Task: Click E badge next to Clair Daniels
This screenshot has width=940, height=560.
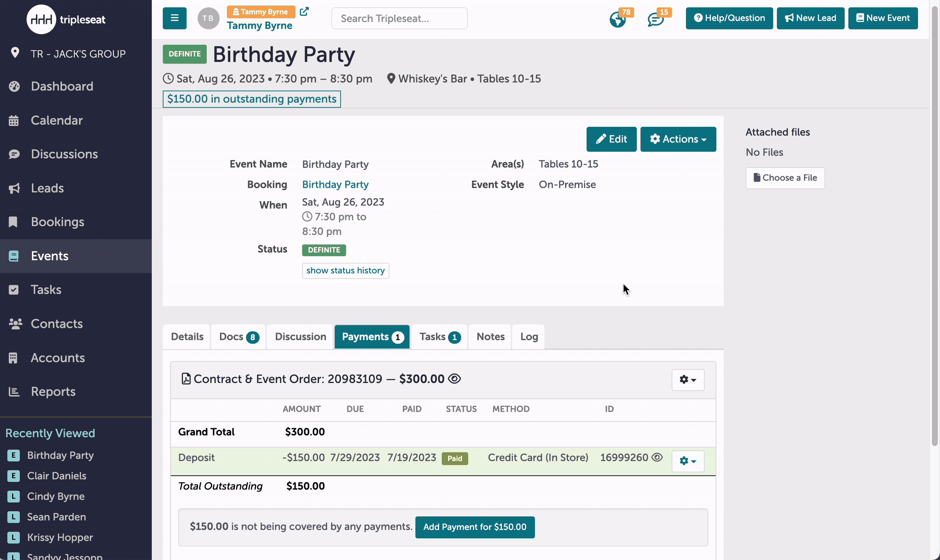Action: (x=14, y=476)
